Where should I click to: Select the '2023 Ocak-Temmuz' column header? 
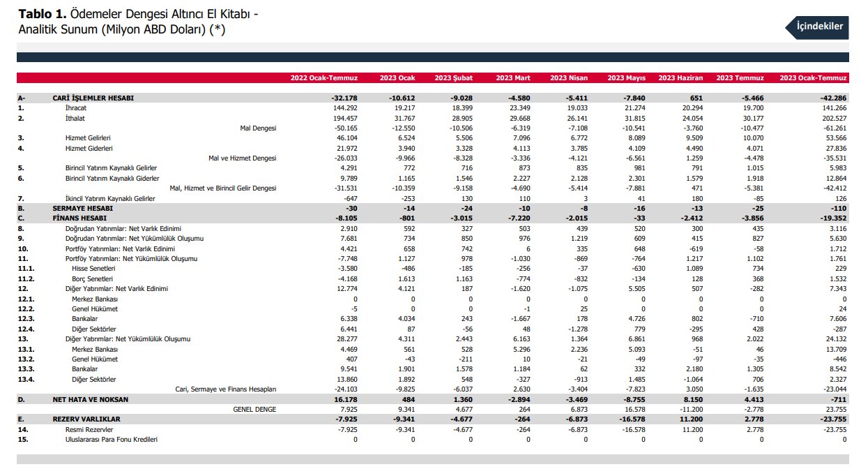813,78
